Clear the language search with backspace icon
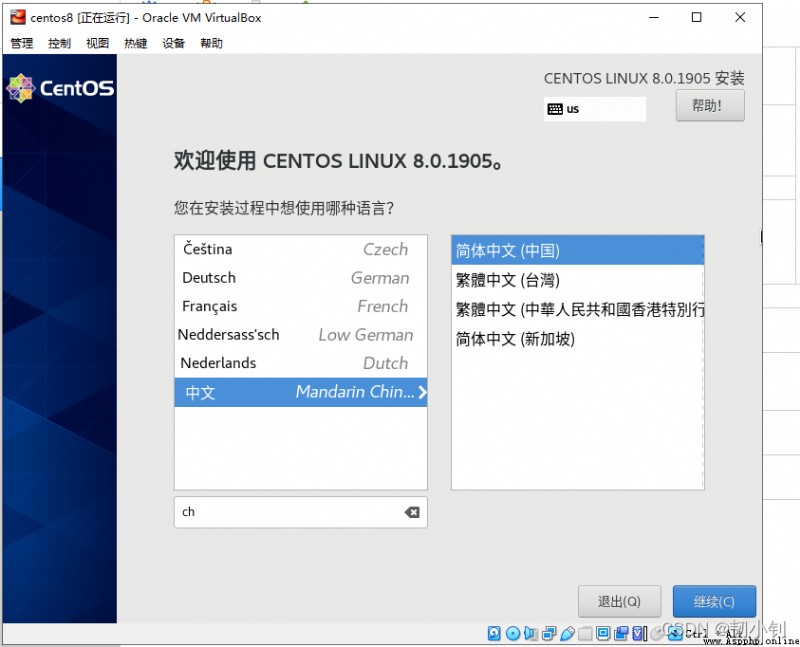 412,512
